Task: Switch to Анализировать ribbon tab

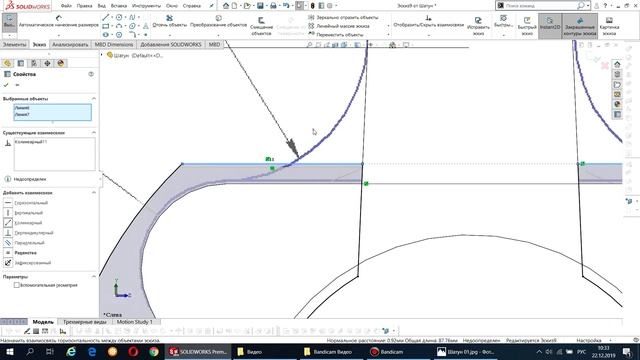Action: 70,44
